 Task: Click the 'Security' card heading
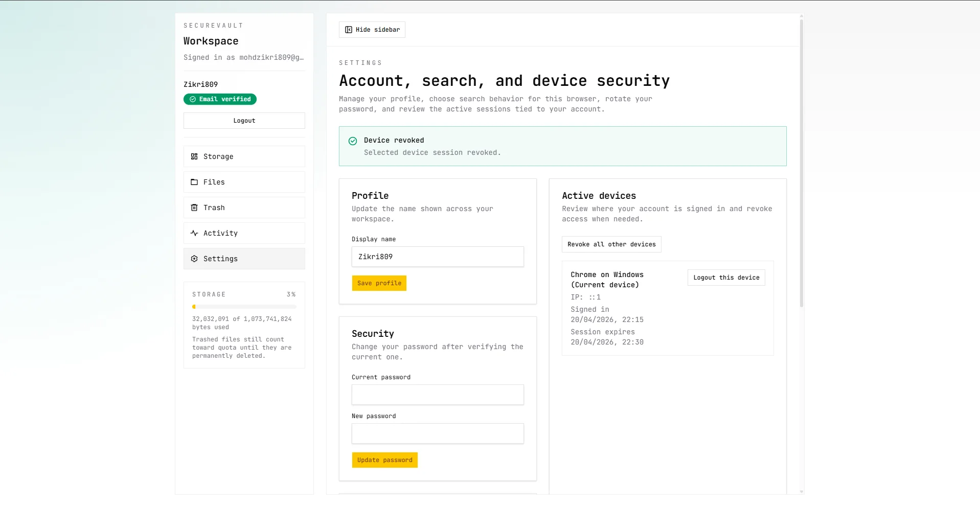coord(373,334)
